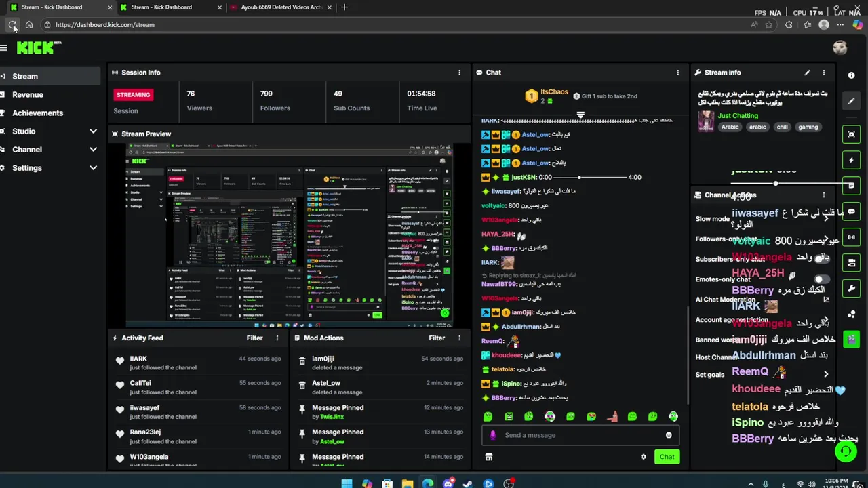Open the Activity Feed Filter dropdown
Image resolution: width=868 pixels, height=488 pixels.
[254, 338]
